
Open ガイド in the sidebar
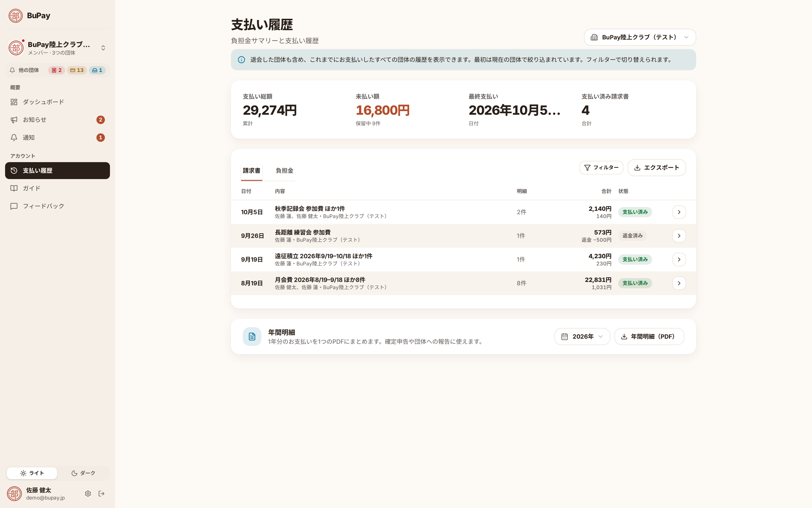click(57, 188)
